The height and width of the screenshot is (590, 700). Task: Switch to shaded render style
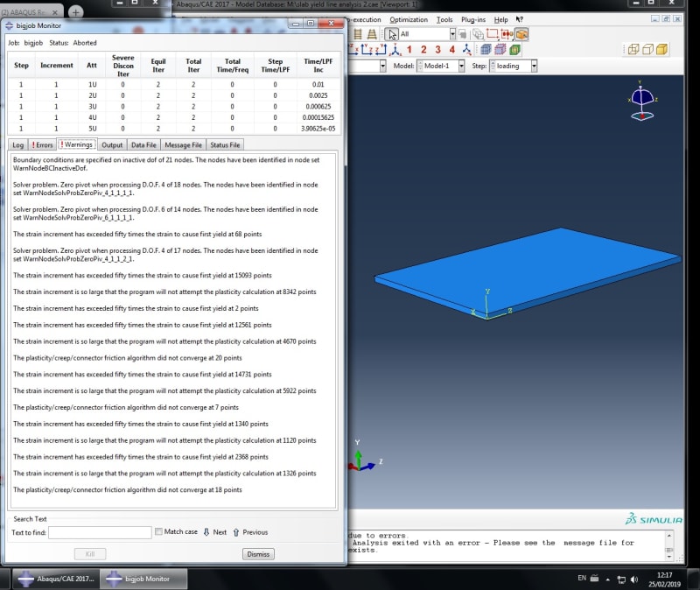coord(662,49)
